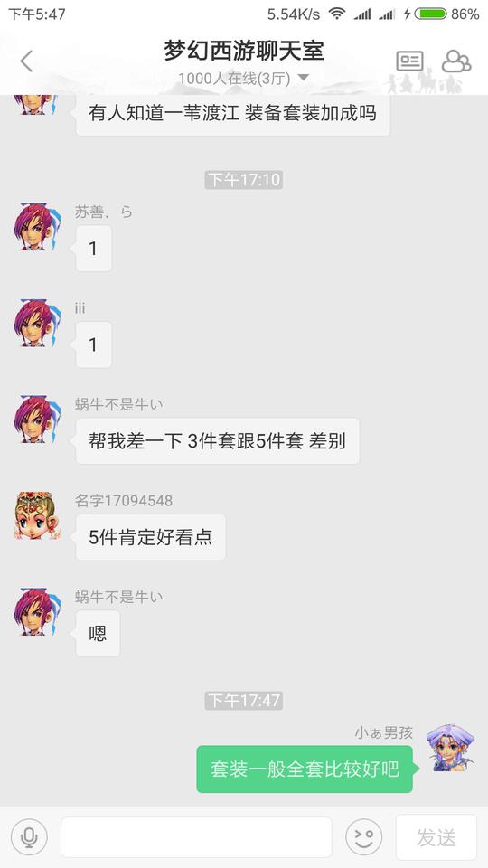Viewport: 488px width, 868px height.
Task: Open the news card icon in header
Action: (409, 61)
